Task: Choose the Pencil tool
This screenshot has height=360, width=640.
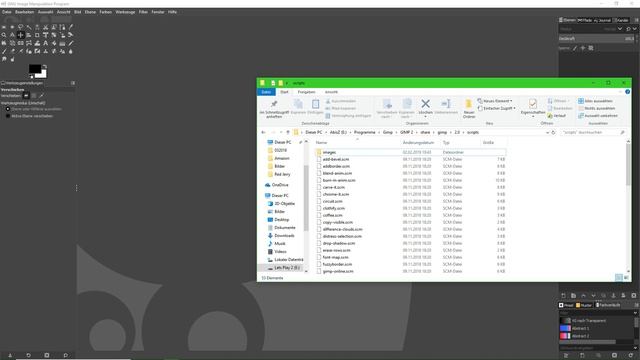Action: pyautogui.click(x=71, y=43)
